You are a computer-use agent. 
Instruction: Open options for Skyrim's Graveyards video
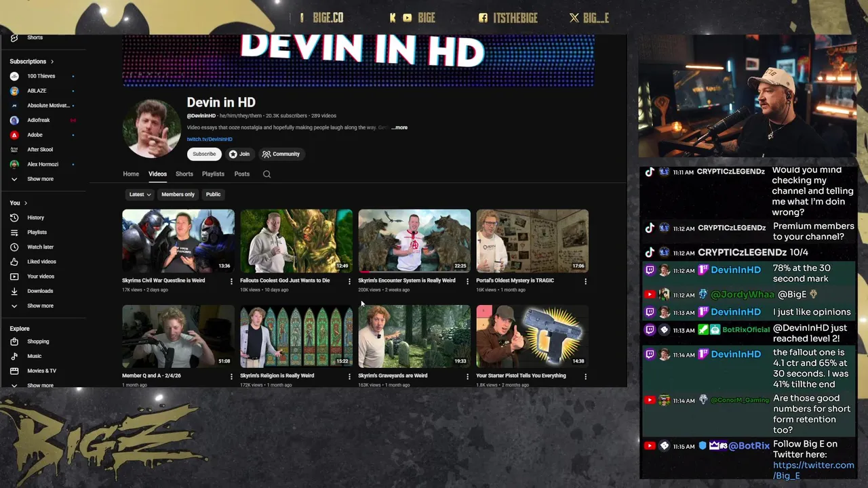[x=467, y=376]
